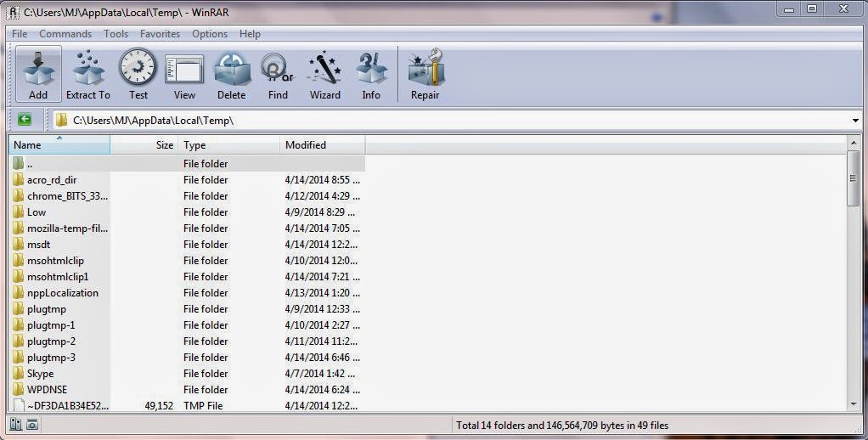Select the plugtmp folder name
The height and width of the screenshot is (440, 868).
coord(47,309)
